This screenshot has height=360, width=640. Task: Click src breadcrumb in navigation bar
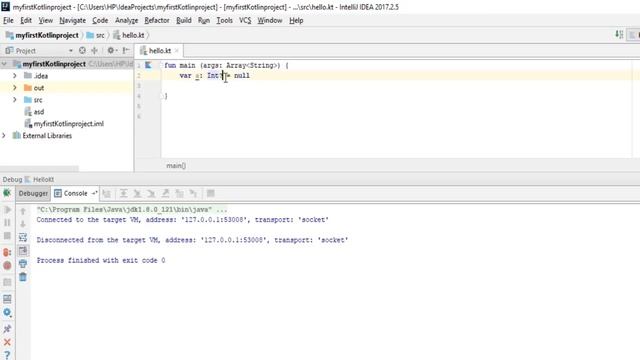[96, 36]
